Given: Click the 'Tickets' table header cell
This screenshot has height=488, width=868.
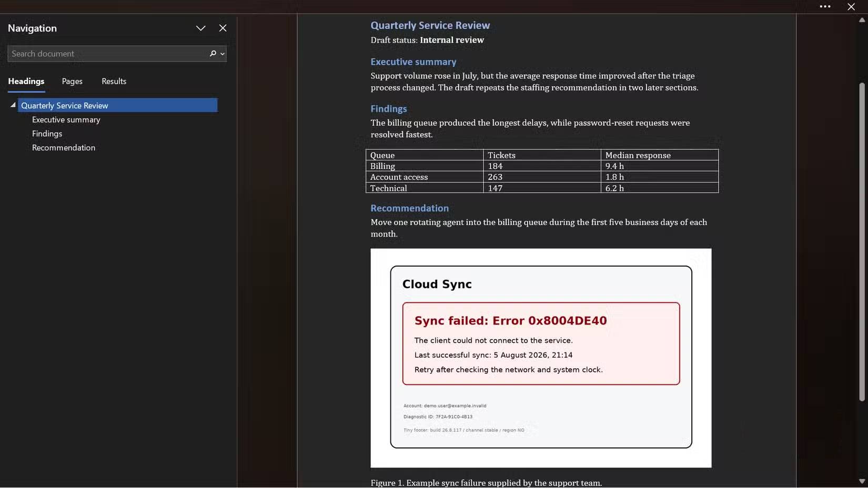Looking at the screenshot, I should point(542,155).
